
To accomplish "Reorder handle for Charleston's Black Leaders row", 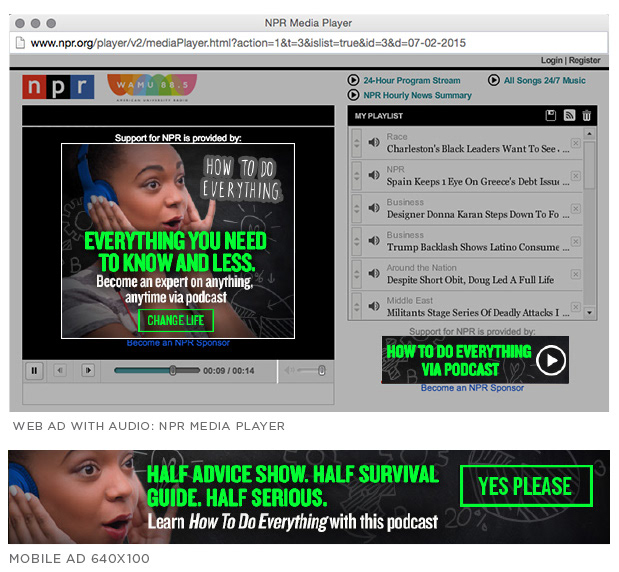I will [x=356, y=143].
